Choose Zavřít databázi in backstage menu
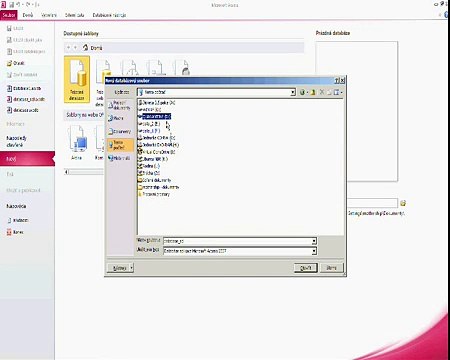This screenshot has height=360, width=450. tap(22, 75)
